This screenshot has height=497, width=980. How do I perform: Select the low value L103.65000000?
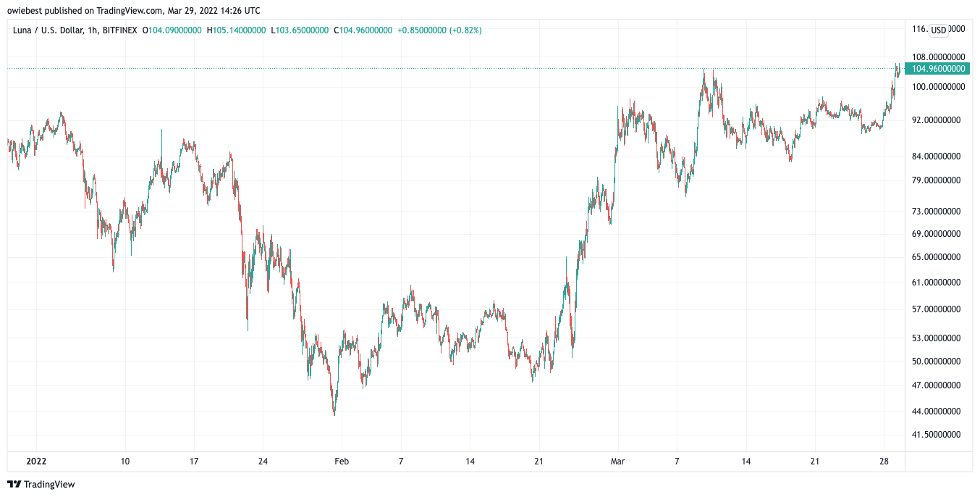pyautogui.click(x=300, y=30)
